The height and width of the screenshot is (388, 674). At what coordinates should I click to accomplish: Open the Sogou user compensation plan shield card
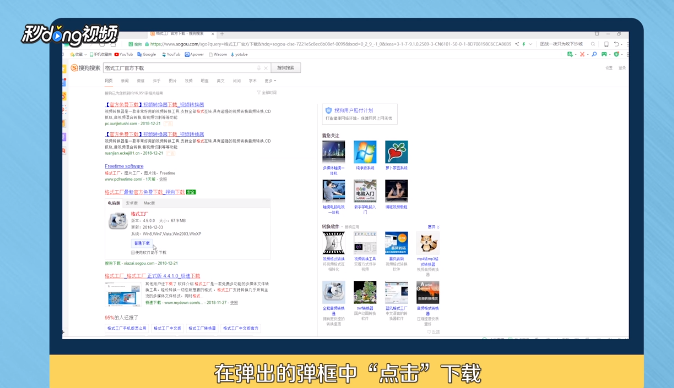(x=360, y=114)
